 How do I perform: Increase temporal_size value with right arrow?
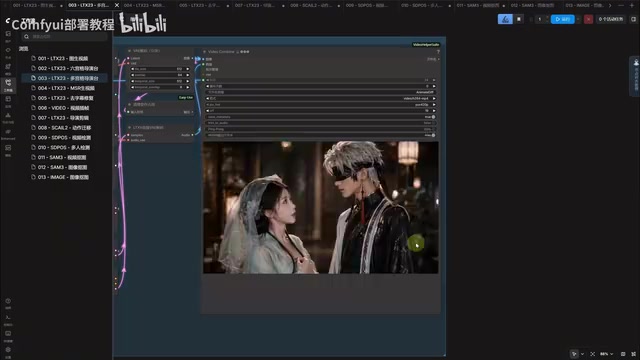[x=188, y=81]
